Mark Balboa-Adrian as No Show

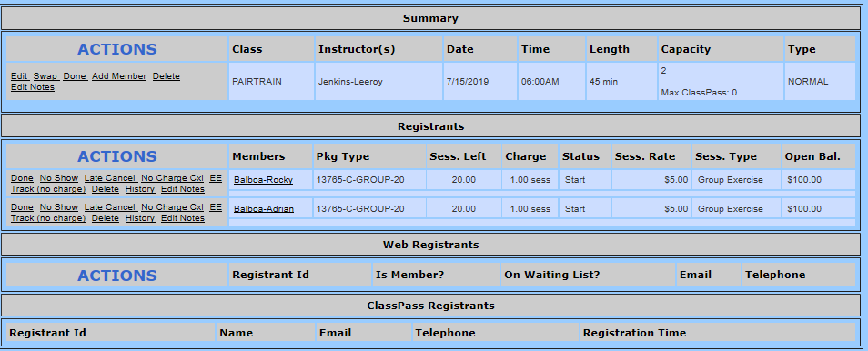[x=58, y=207]
